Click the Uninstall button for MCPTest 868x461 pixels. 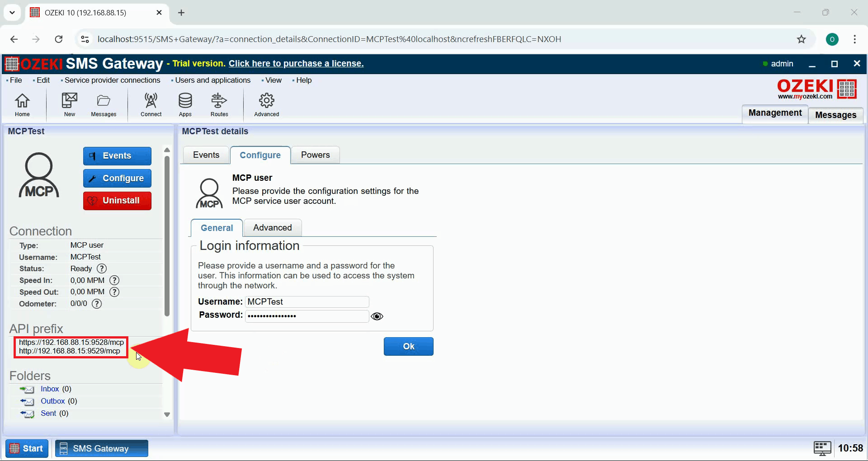(117, 200)
